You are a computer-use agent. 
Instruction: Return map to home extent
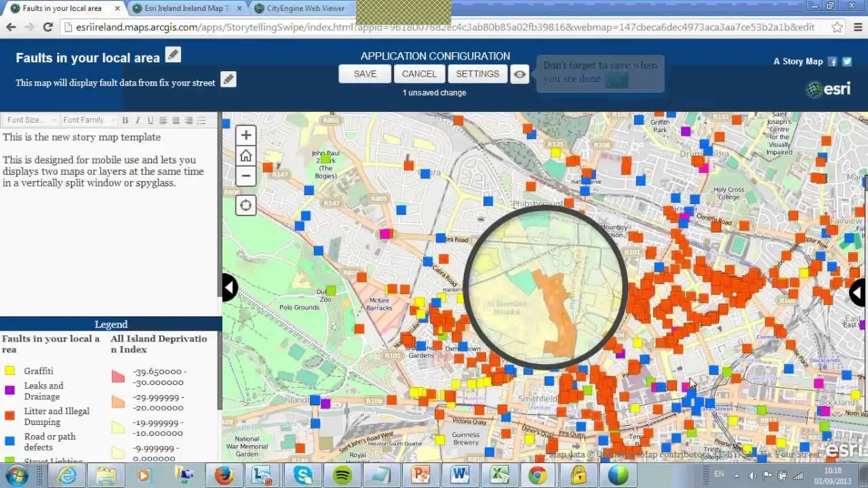pyautogui.click(x=245, y=155)
